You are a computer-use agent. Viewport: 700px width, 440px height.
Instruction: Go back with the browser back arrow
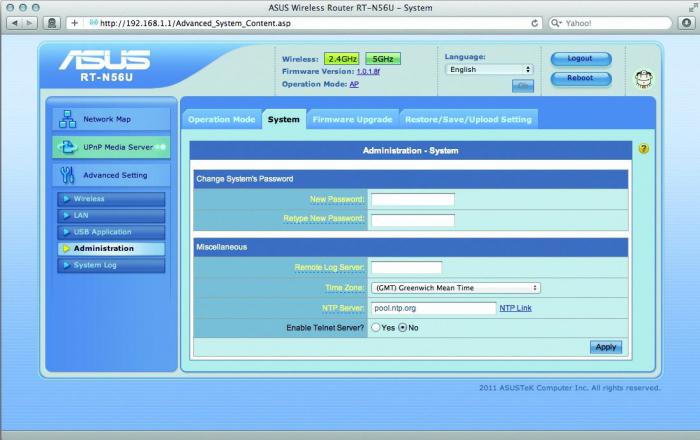pos(15,23)
